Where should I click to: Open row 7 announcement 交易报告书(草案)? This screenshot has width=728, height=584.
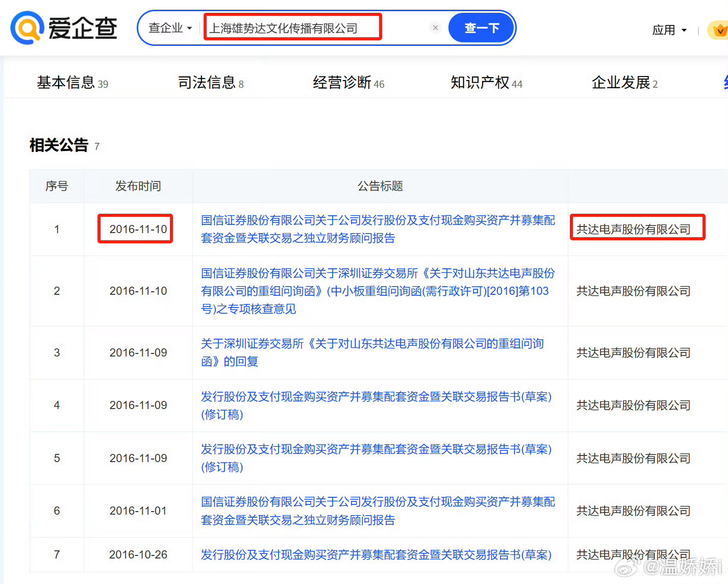tap(376, 554)
